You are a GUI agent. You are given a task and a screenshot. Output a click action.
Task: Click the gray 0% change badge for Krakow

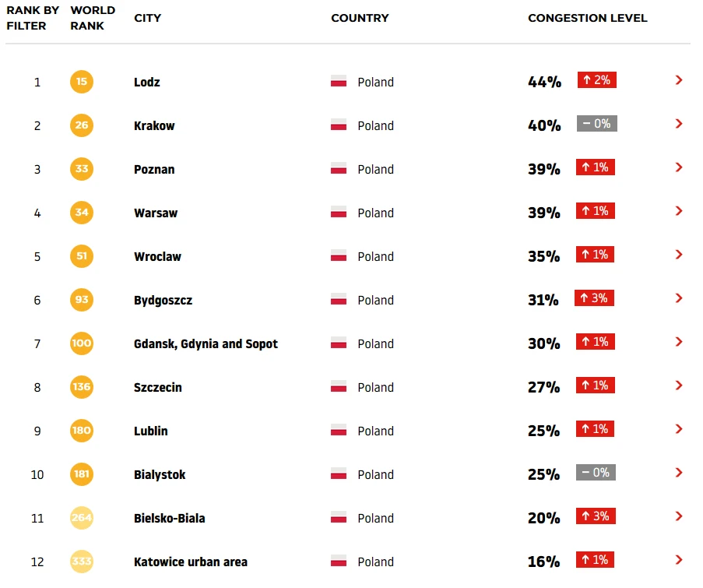click(x=596, y=123)
